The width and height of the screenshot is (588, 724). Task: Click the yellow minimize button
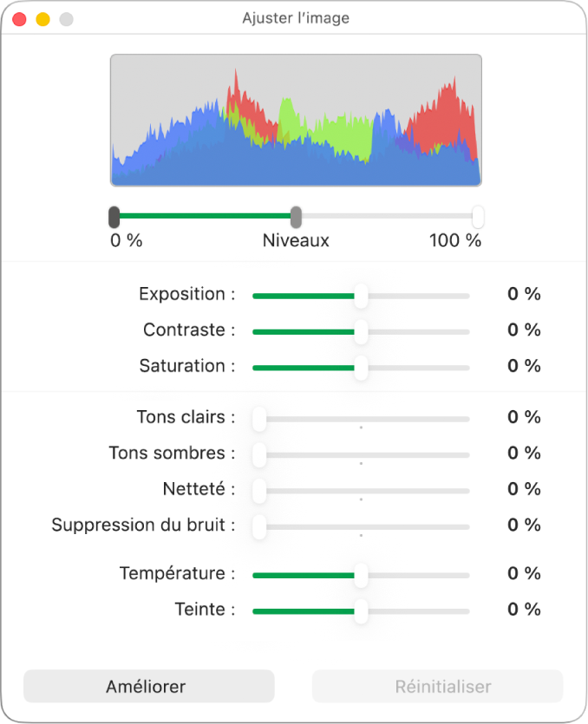(42, 17)
